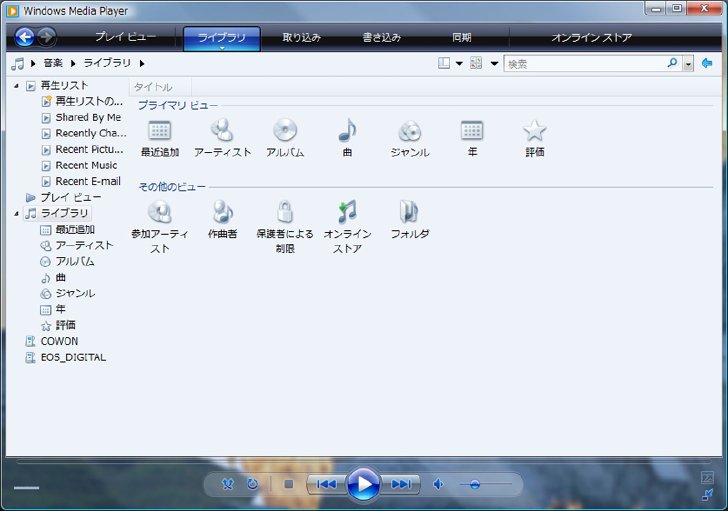Open the 作曲者 view icon
The image size is (728, 511).
(x=222, y=212)
